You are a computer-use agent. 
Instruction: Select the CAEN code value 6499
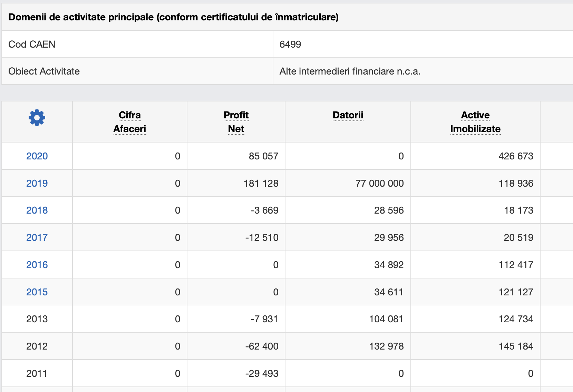(x=290, y=44)
